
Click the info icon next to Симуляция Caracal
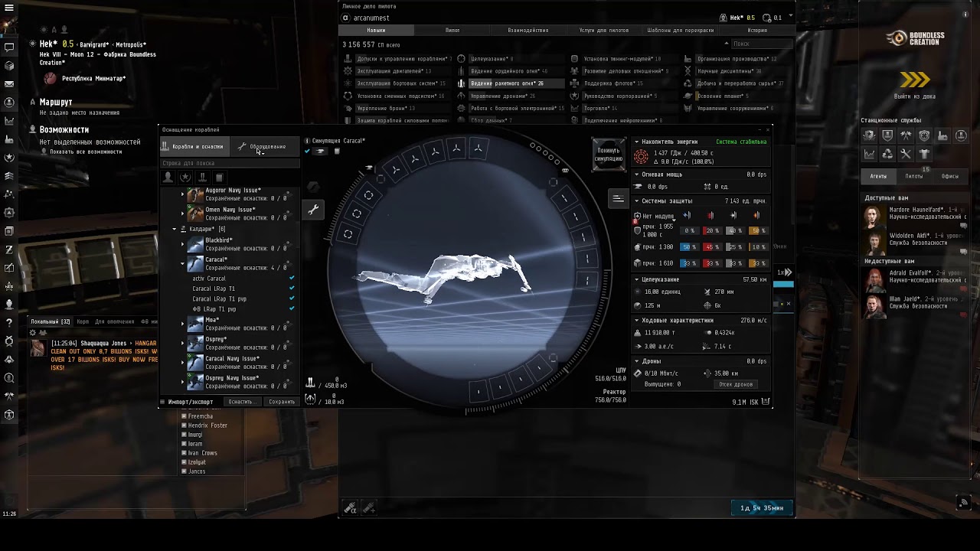pos(307,141)
